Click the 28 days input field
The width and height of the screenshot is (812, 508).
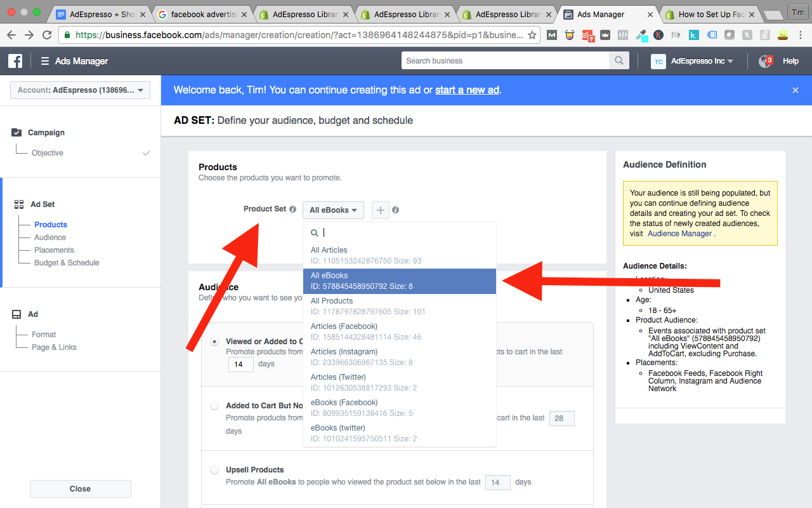click(561, 418)
